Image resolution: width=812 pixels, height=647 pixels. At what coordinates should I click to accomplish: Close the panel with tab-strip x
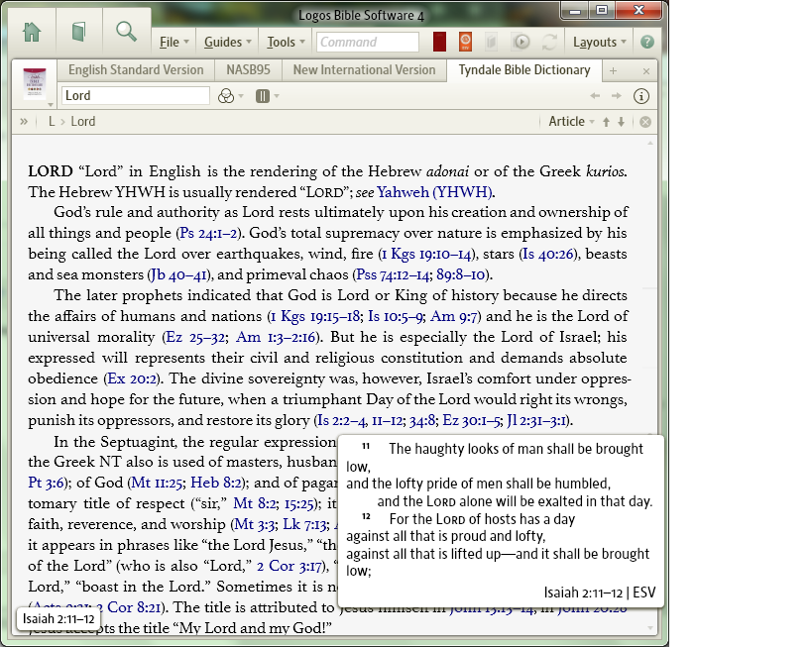(x=645, y=71)
